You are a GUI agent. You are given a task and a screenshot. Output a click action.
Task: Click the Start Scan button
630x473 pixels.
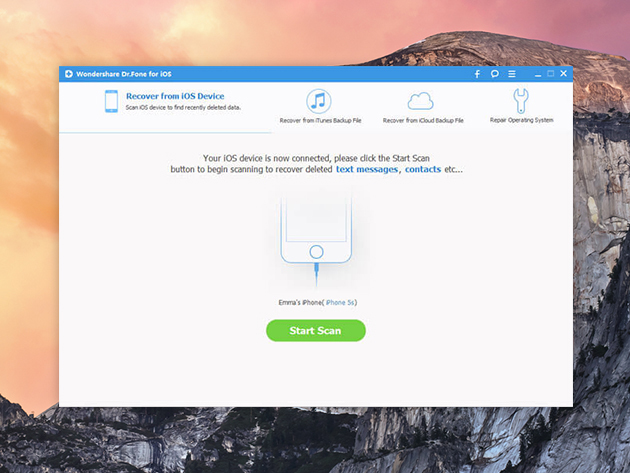point(316,330)
